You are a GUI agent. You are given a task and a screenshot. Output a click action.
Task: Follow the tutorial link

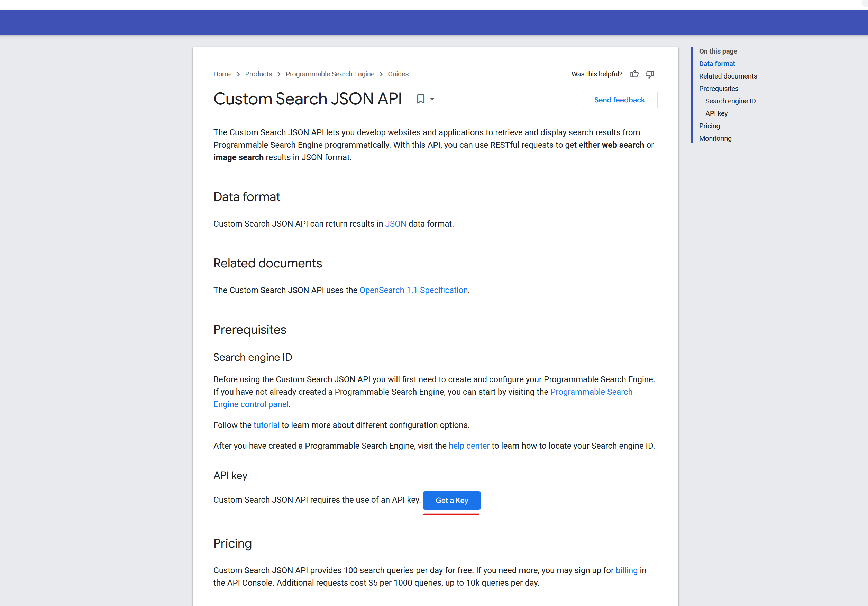coord(266,425)
